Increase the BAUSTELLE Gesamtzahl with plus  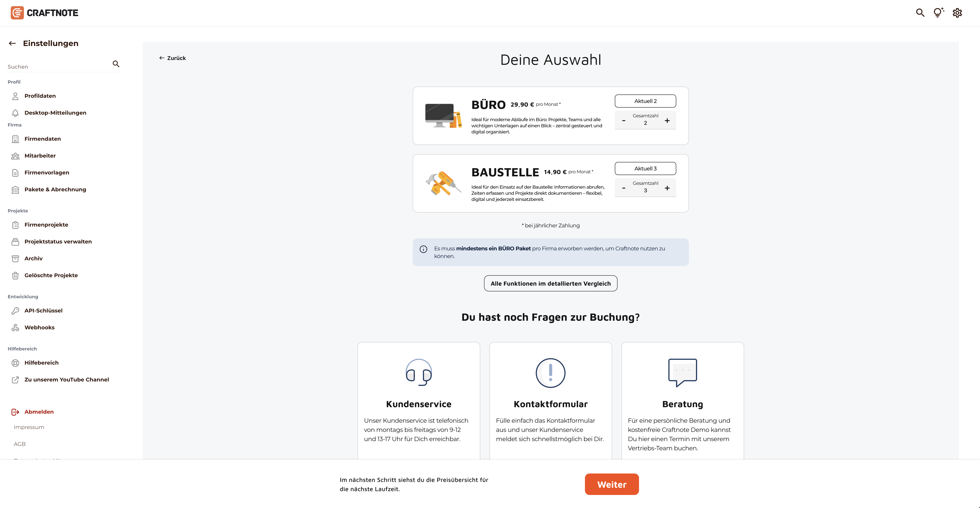pyautogui.click(x=667, y=188)
